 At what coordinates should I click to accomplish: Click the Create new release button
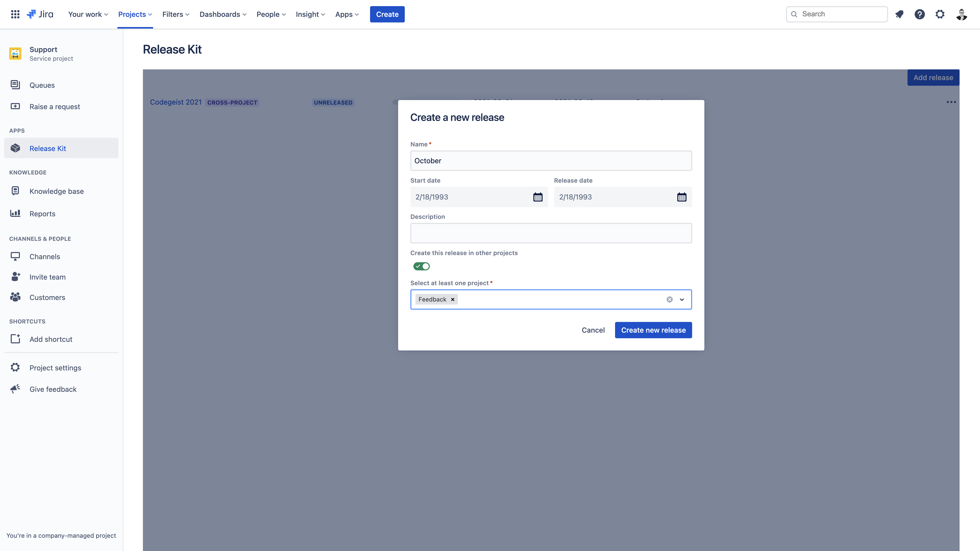pos(653,330)
